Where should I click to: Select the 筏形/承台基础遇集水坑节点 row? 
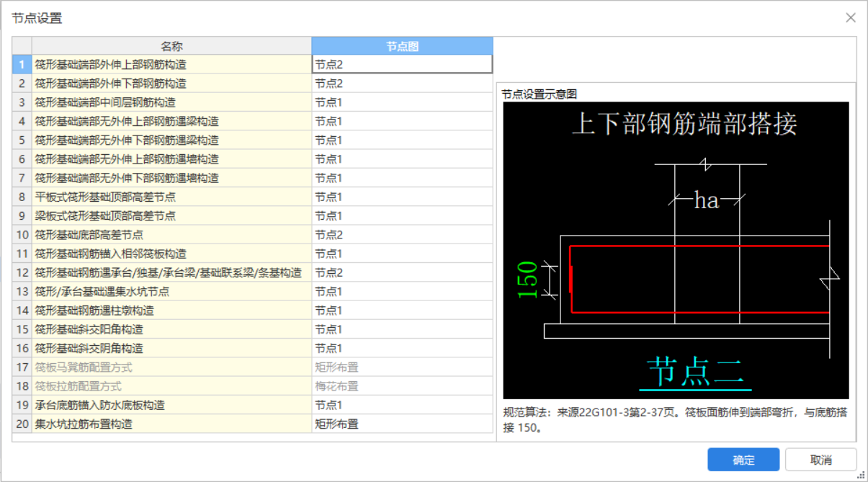(x=171, y=292)
